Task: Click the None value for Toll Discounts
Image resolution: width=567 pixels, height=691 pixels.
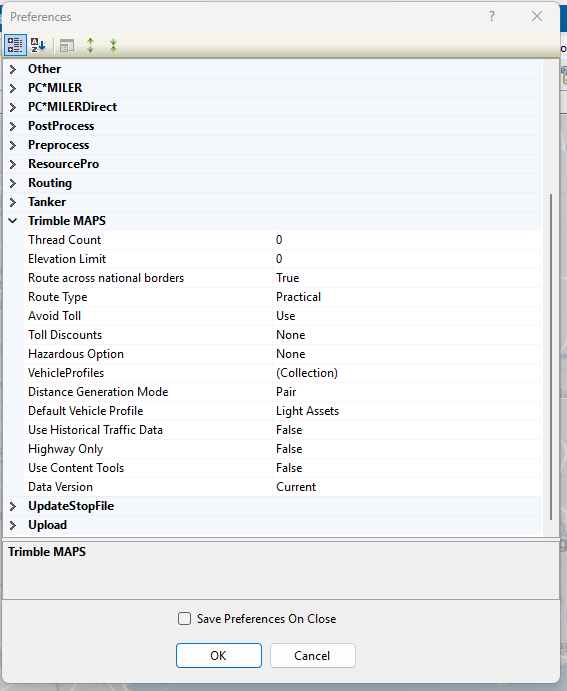Action: (x=408, y=334)
